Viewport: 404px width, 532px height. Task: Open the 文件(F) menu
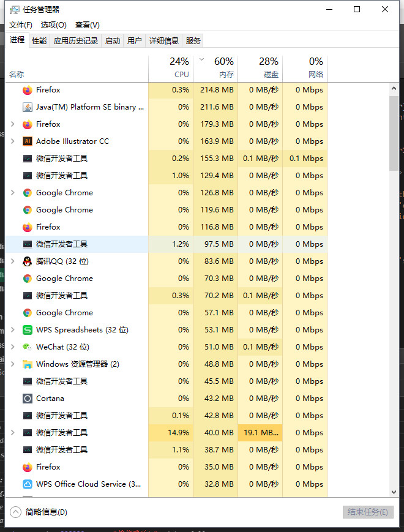21,25
